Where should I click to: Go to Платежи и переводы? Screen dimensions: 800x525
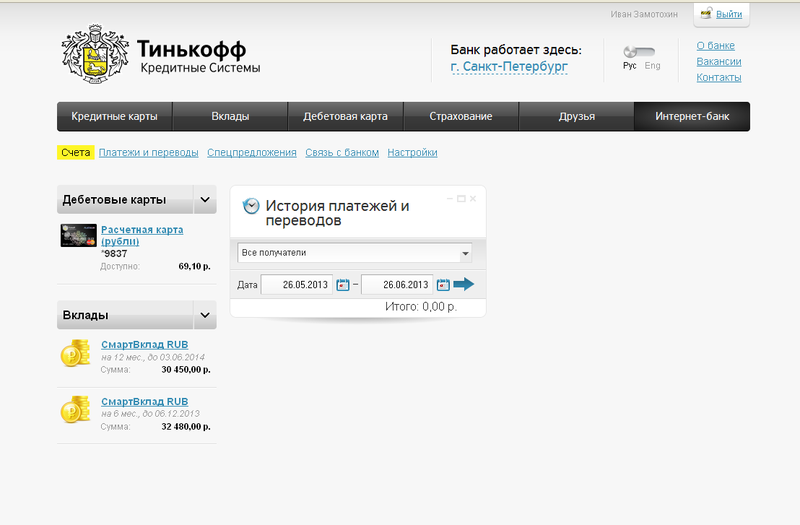(x=148, y=153)
